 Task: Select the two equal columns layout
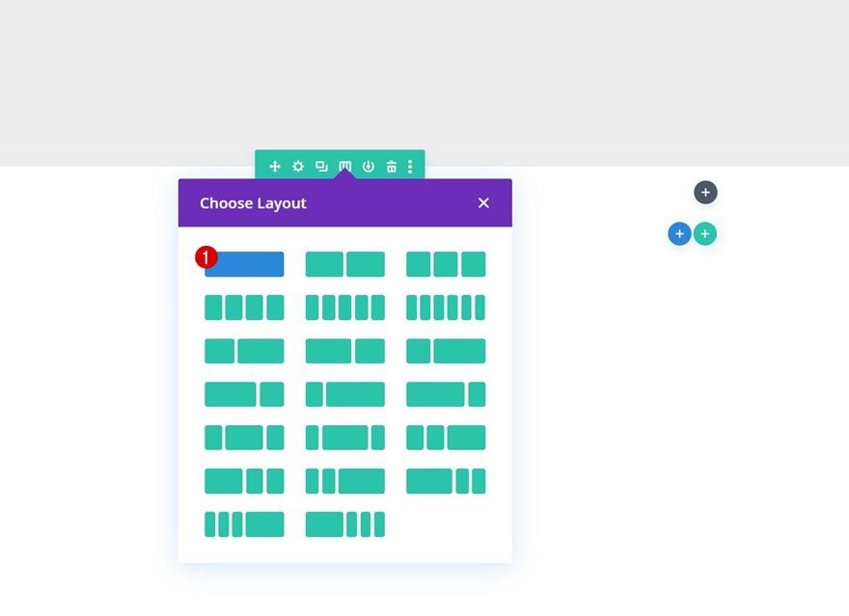(x=344, y=264)
